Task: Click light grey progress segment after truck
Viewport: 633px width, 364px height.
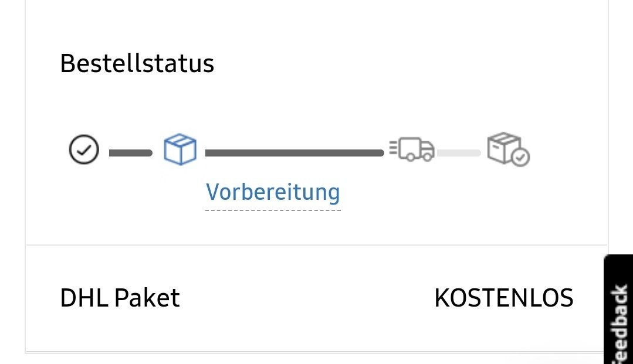Action: point(459,153)
